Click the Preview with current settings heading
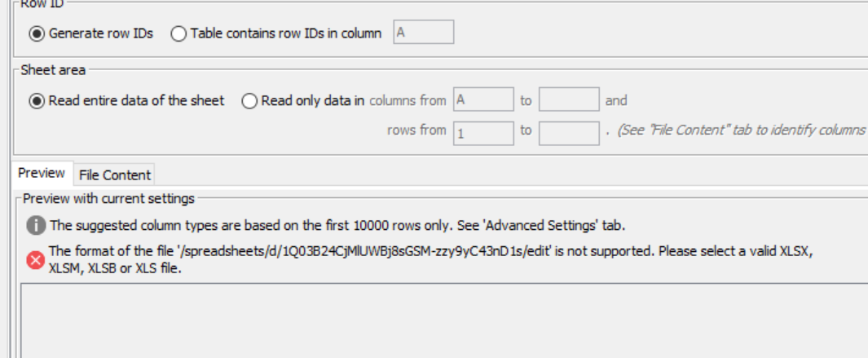 [x=108, y=198]
